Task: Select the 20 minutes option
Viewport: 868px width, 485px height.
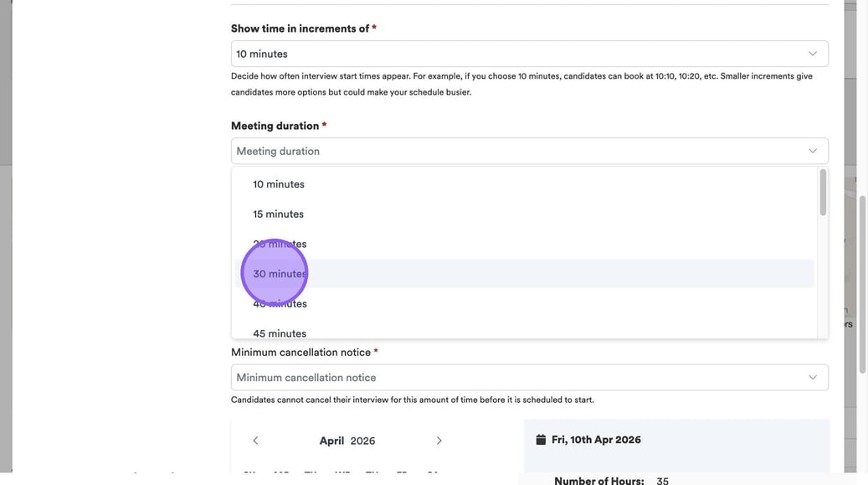Action: tap(280, 245)
